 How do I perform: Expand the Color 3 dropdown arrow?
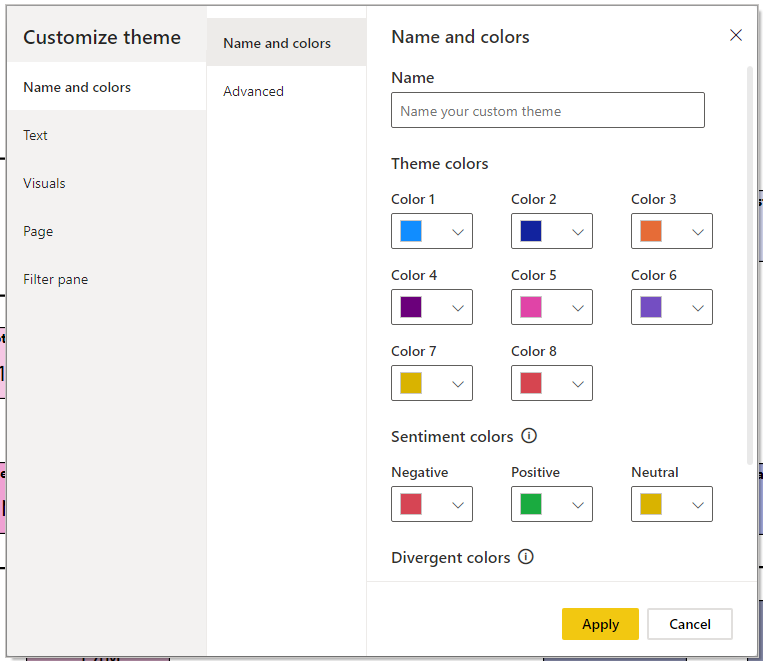698,232
